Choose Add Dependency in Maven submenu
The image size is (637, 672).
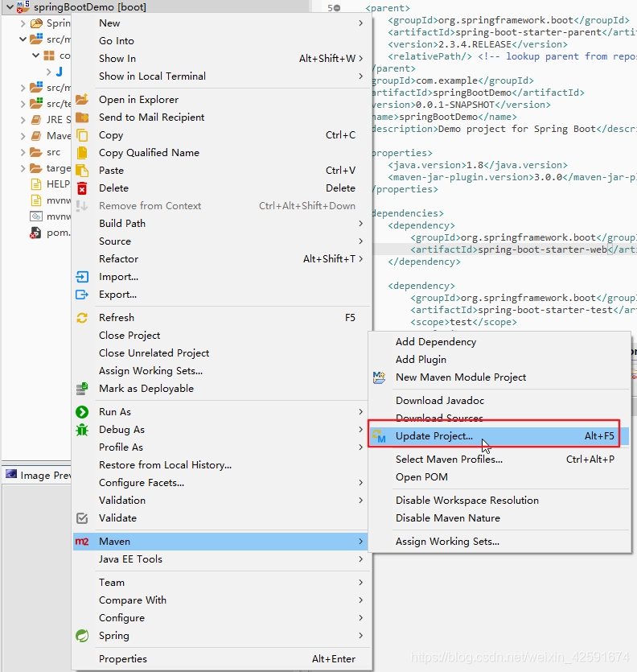click(436, 341)
